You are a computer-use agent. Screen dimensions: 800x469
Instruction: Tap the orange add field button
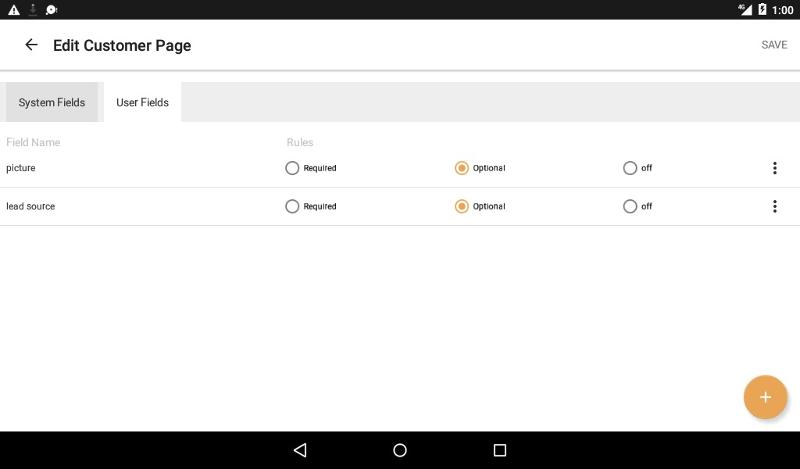(765, 397)
